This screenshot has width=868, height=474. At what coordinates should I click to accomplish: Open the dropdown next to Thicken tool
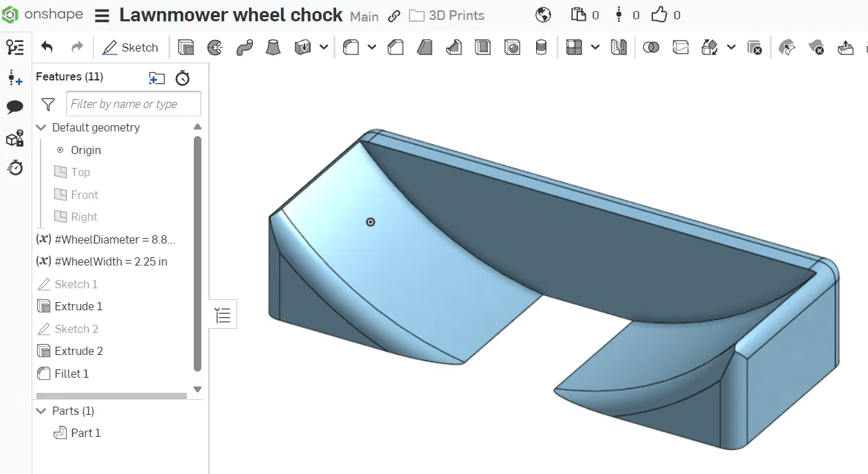[x=324, y=47]
